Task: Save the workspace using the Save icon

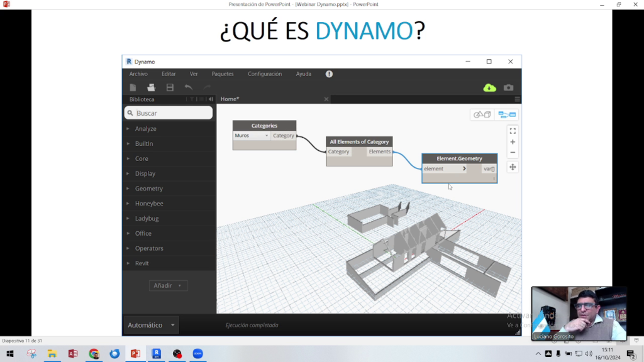Action: point(169,87)
